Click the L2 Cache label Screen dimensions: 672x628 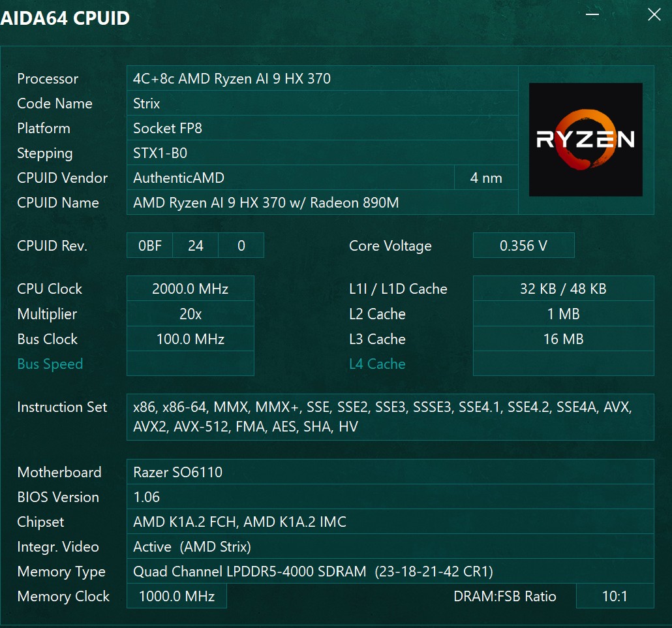(x=377, y=314)
